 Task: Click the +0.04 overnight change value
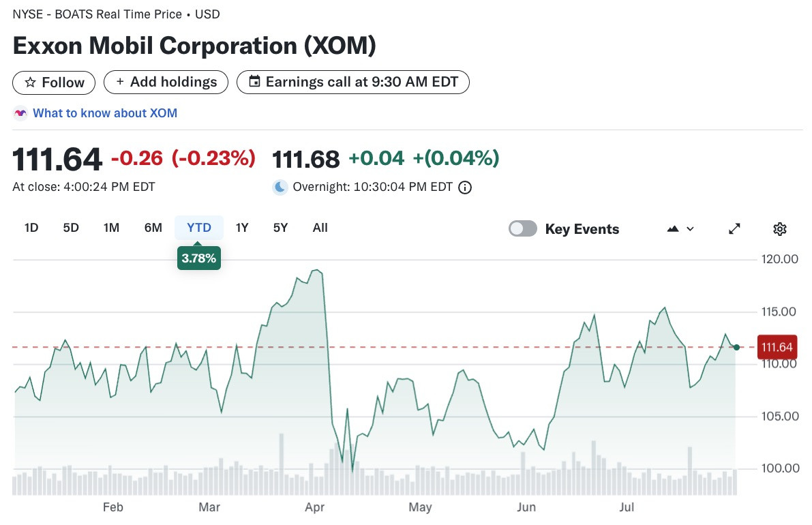click(x=376, y=158)
